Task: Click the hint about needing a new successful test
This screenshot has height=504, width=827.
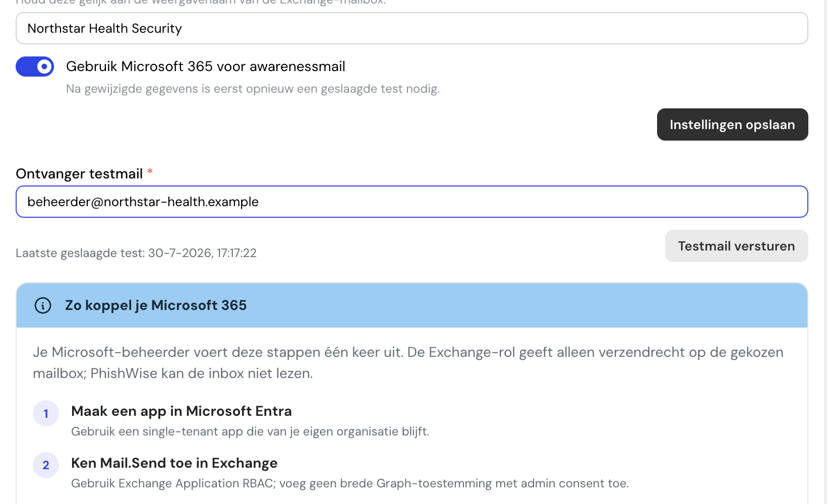Action: click(253, 89)
